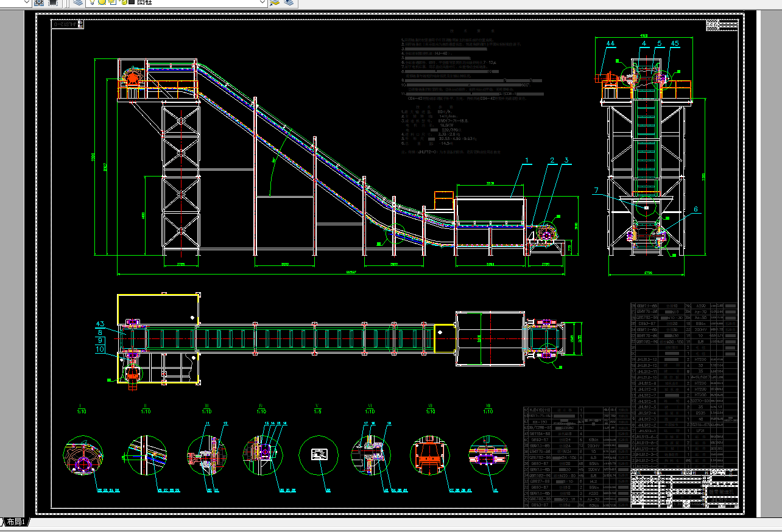The height and width of the screenshot is (532, 782).
Task: Click callout label 43 on the plan view
Action: point(100,323)
